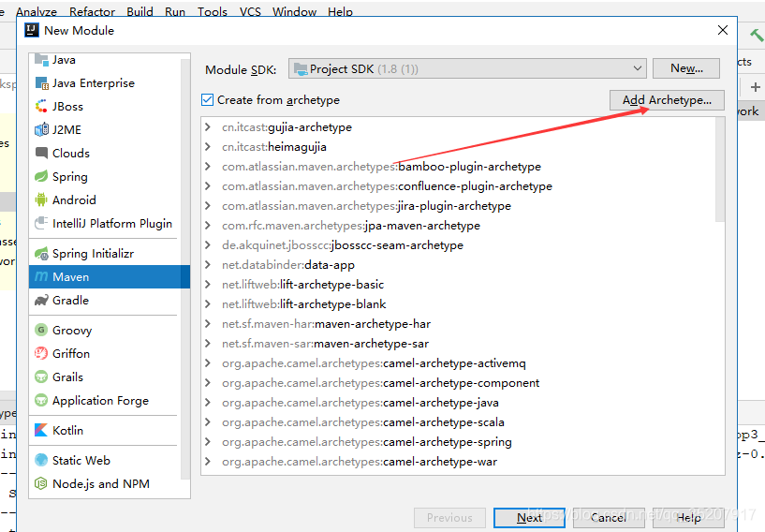Open the Refactor menu
Image resolution: width=765 pixels, height=532 pixels.
pos(92,12)
